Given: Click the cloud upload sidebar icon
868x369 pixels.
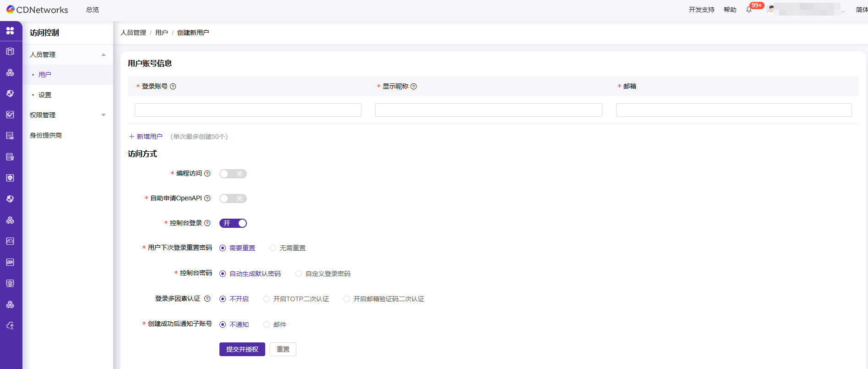Looking at the screenshot, I should [x=10, y=325].
